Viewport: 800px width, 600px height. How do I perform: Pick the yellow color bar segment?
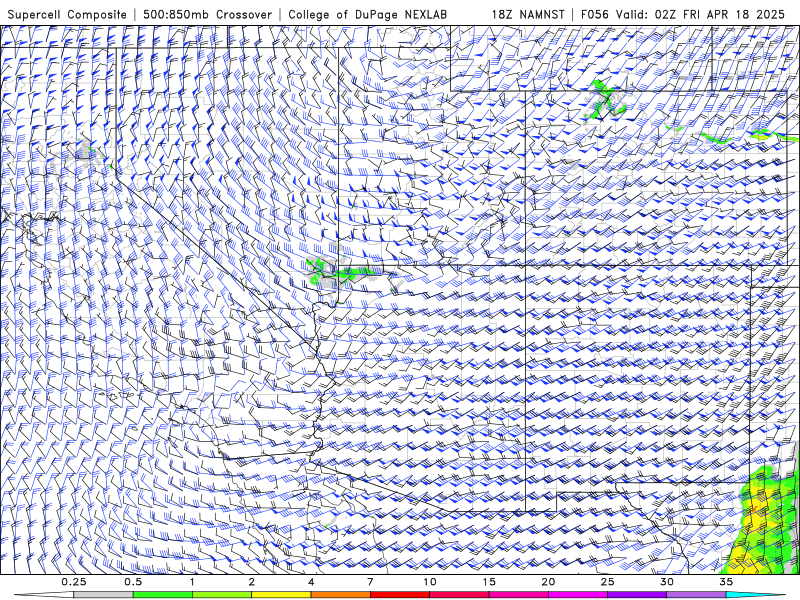281,595
